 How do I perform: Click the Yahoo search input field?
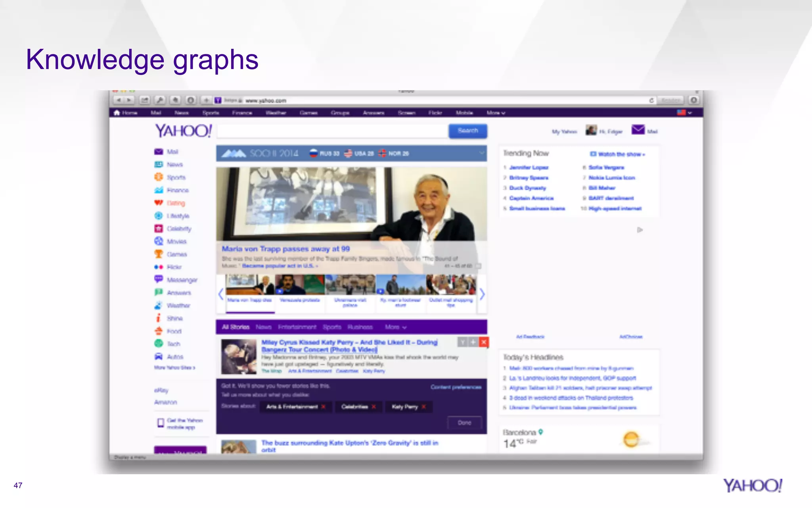click(332, 131)
